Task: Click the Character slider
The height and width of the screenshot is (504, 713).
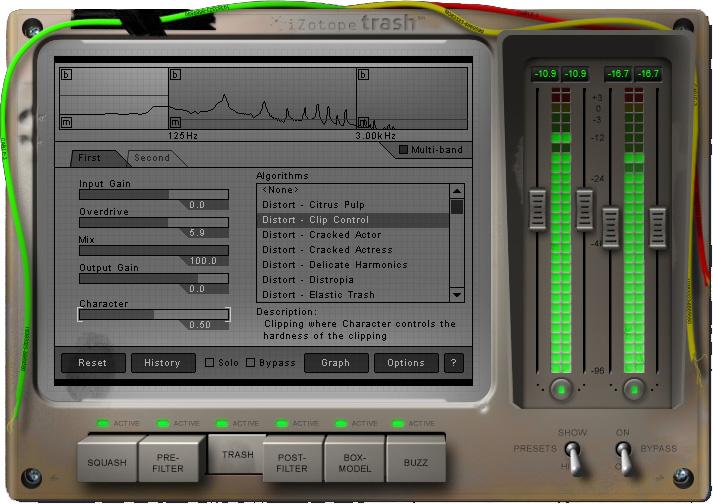Action: coord(154,314)
